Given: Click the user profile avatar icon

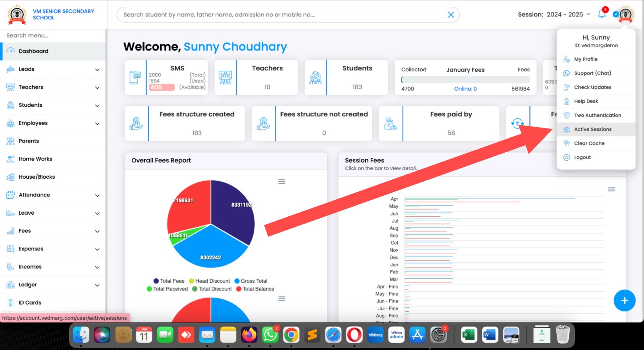Looking at the screenshot, I should [625, 14].
